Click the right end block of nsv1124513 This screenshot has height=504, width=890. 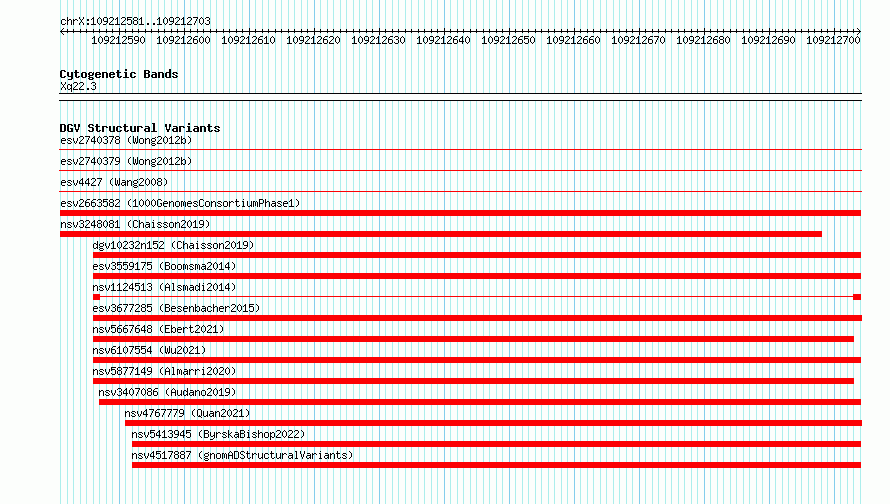[x=857, y=297]
